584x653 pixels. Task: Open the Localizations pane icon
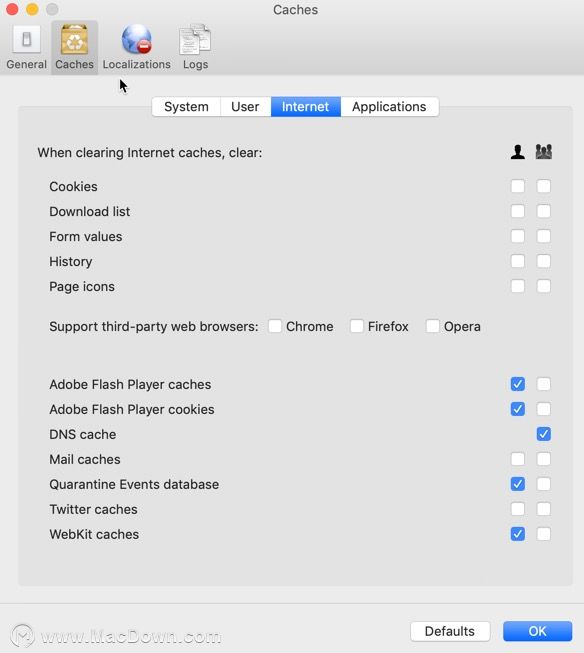[x=137, y=47]
